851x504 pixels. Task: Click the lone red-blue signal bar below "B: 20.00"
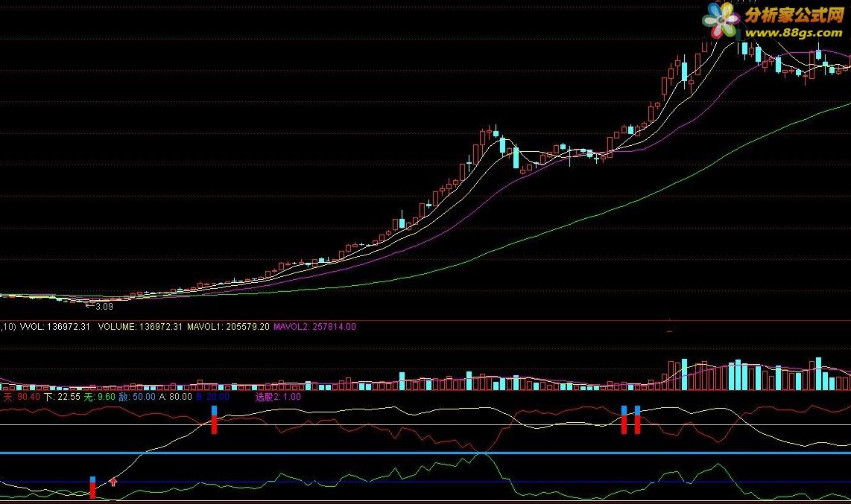[x=214, y=419]
